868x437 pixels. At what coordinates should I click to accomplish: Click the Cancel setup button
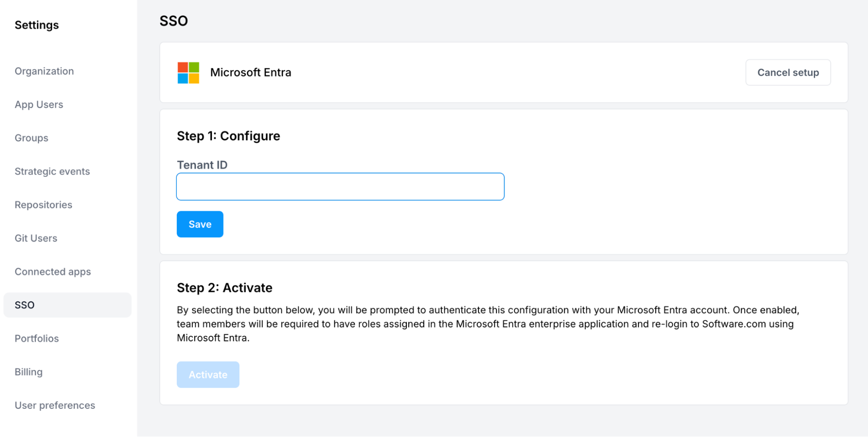click(x=788, y=73)
